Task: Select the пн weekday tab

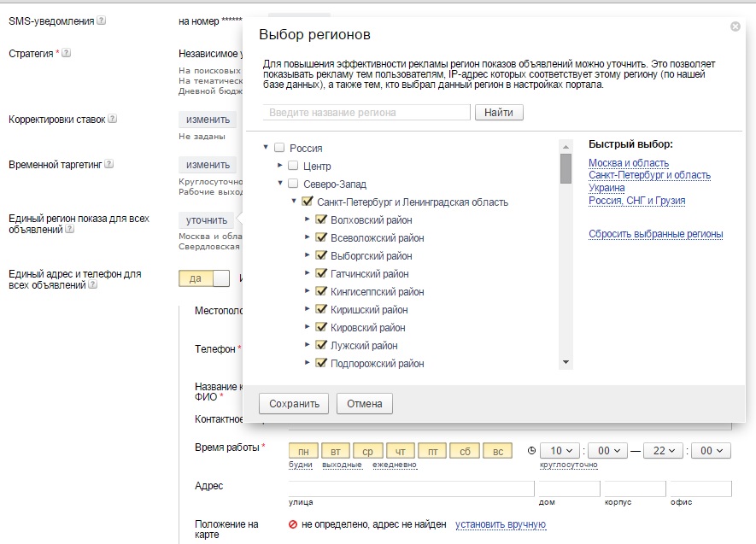Action: click(303, 451)
